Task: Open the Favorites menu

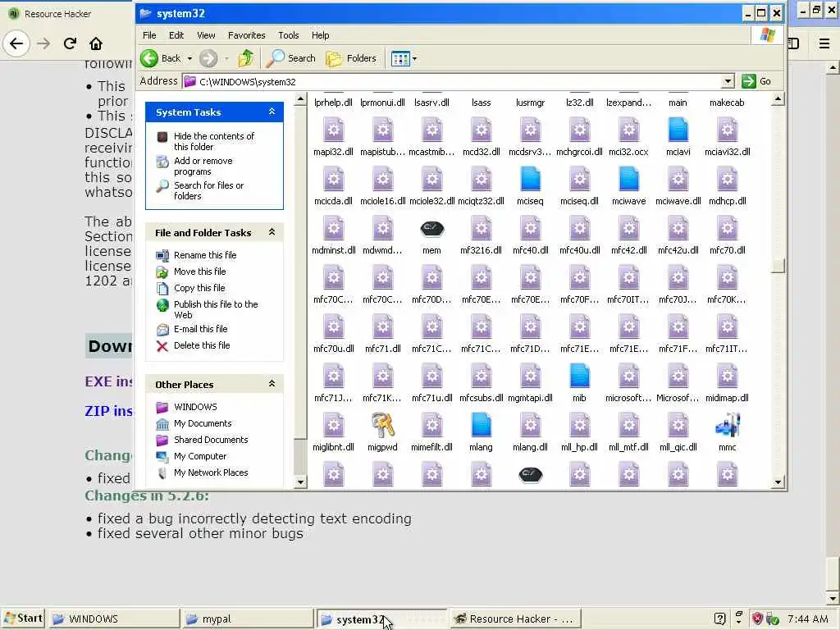Action: (246, 35)
